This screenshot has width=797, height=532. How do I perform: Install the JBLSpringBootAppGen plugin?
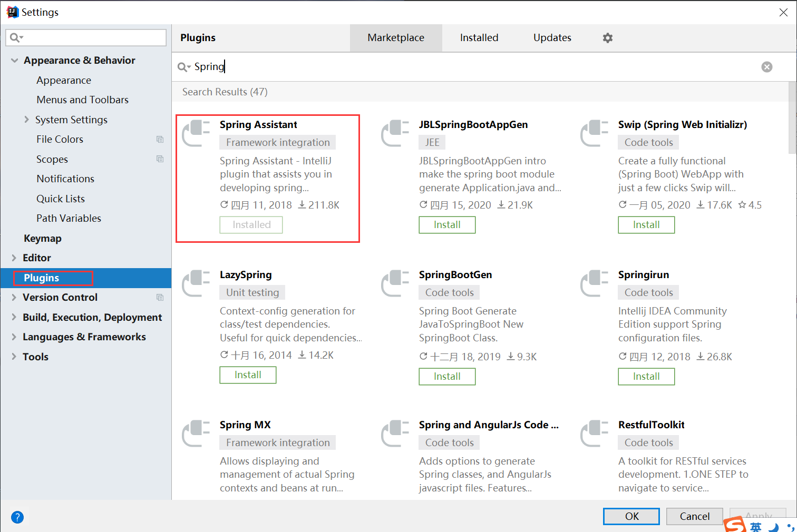(447, 225)
